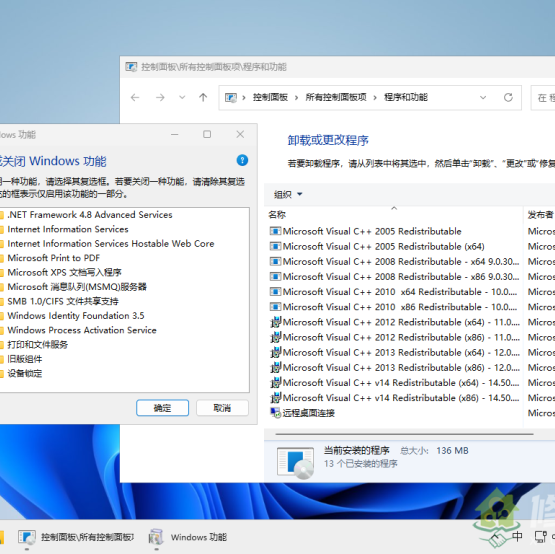Refresh the Programs and Features list

[508, 97]
